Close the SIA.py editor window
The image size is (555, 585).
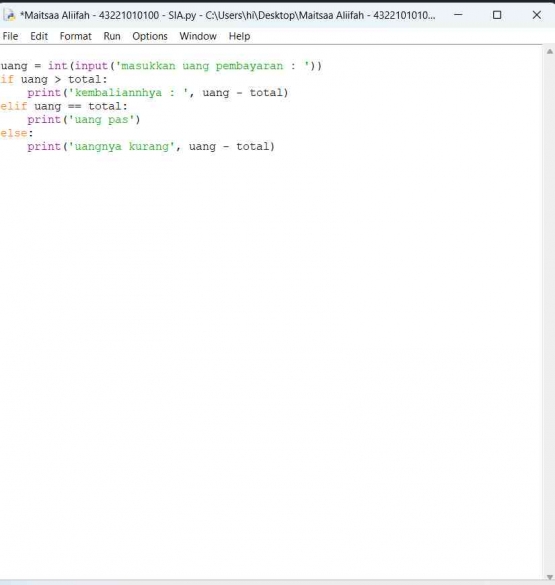point(536,15)
